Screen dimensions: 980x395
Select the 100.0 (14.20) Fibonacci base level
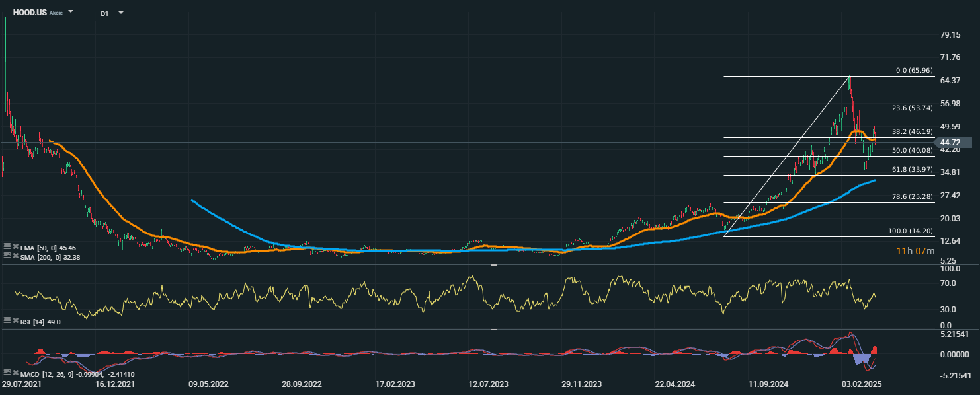coord(911,231)
